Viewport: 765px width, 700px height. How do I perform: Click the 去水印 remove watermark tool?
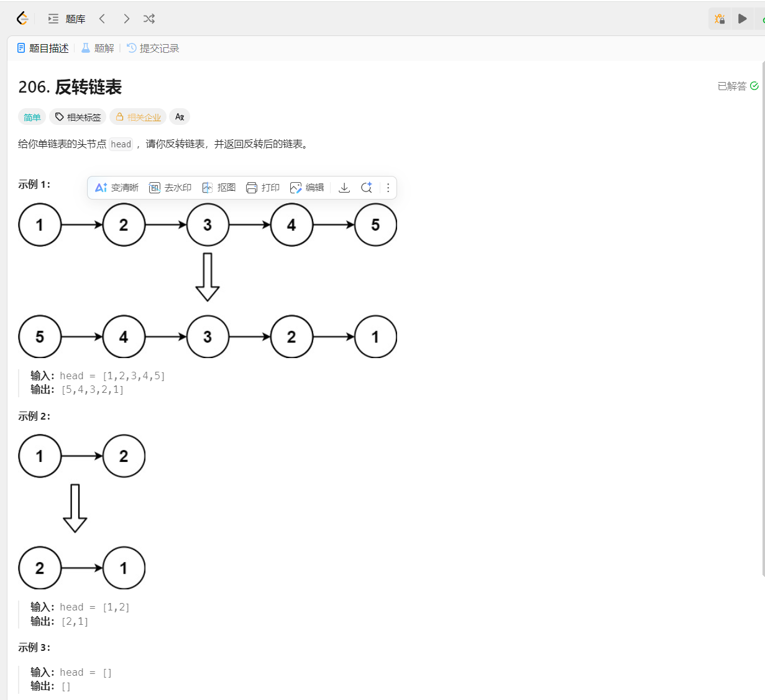170,188
